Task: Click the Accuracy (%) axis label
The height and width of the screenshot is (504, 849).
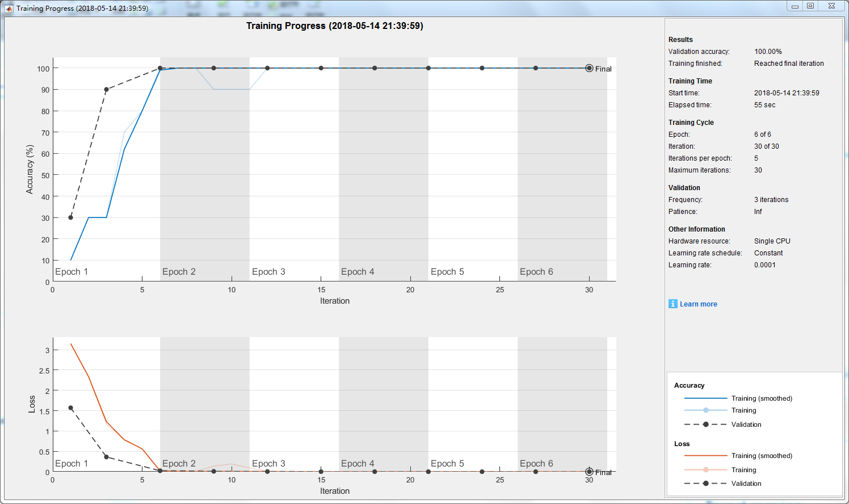Action: click(30, 169)
